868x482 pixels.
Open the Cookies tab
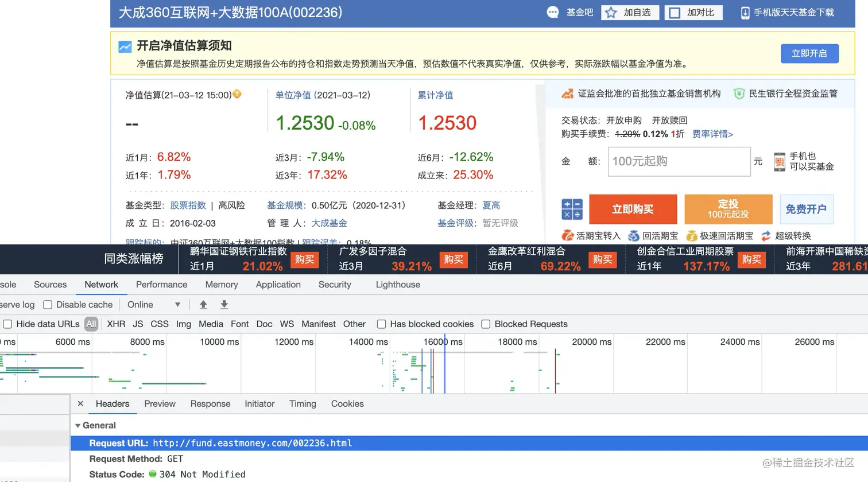[x=347, y=403]
